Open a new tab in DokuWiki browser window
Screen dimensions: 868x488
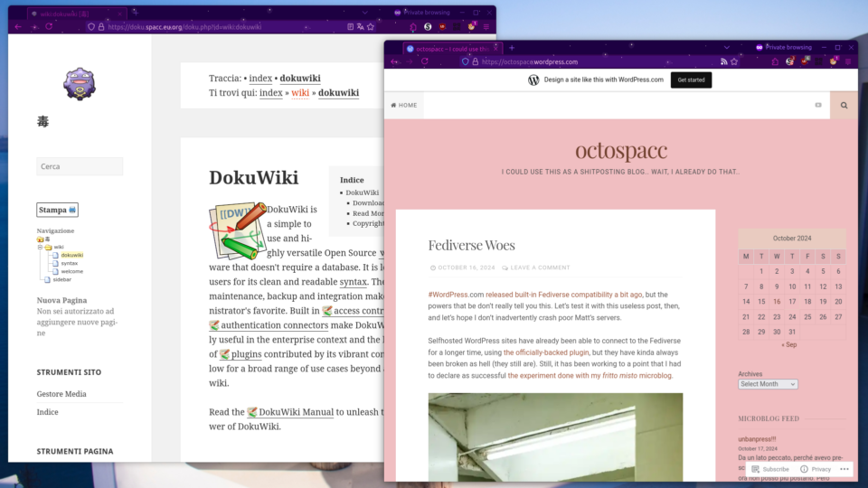click(135, 12)
